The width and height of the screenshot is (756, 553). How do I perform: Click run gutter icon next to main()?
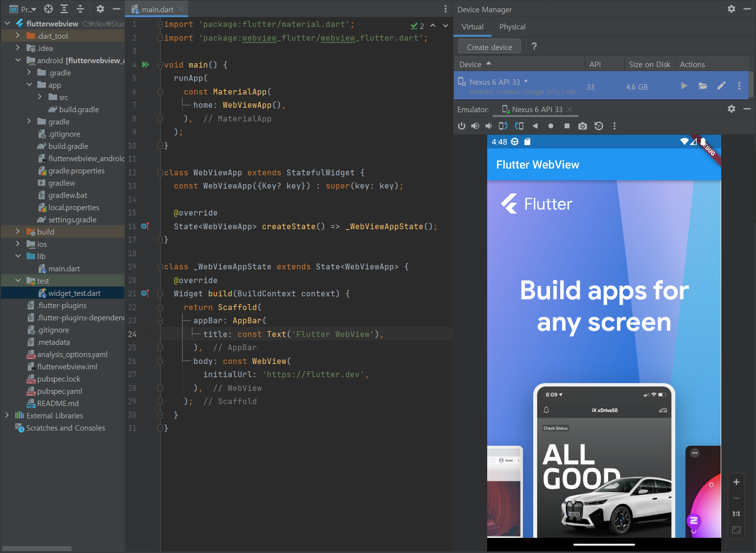tap(145, 64)
